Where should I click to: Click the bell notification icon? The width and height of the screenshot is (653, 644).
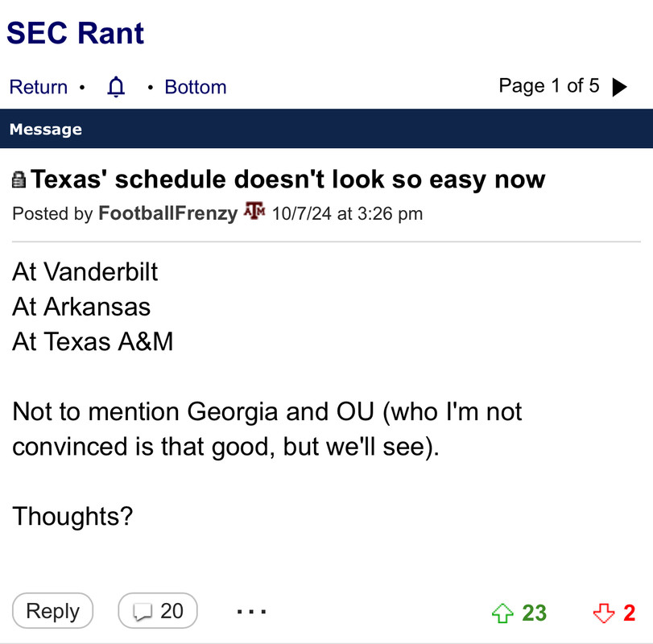[x=116, y=87]
